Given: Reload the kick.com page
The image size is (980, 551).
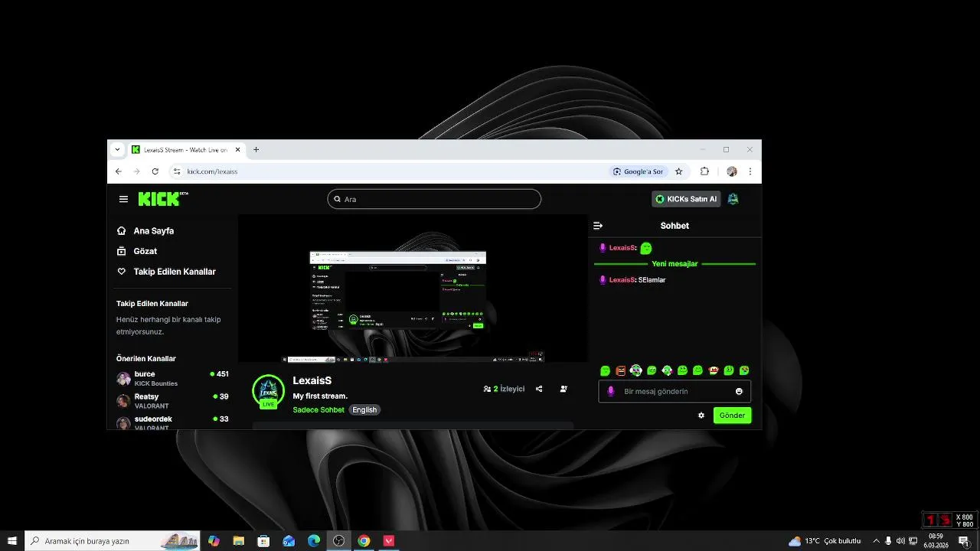Looking at the screenshot, I should [155, 171].
